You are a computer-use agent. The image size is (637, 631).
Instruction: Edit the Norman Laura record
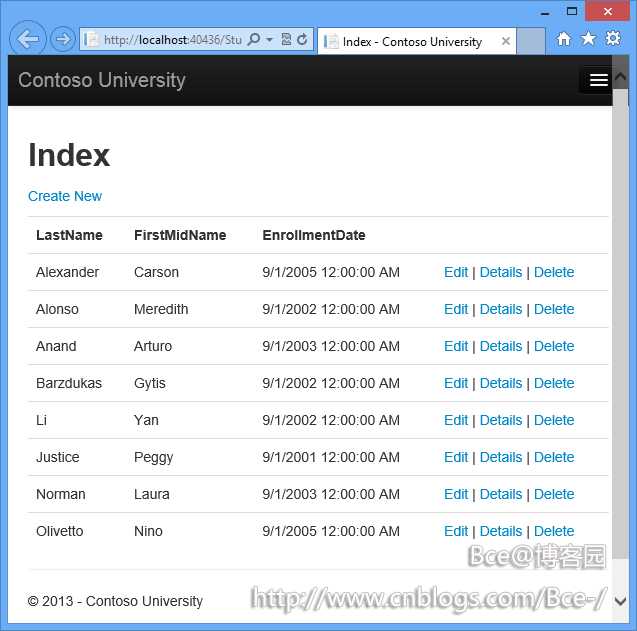pyautogui.click(x=456, y=494)
